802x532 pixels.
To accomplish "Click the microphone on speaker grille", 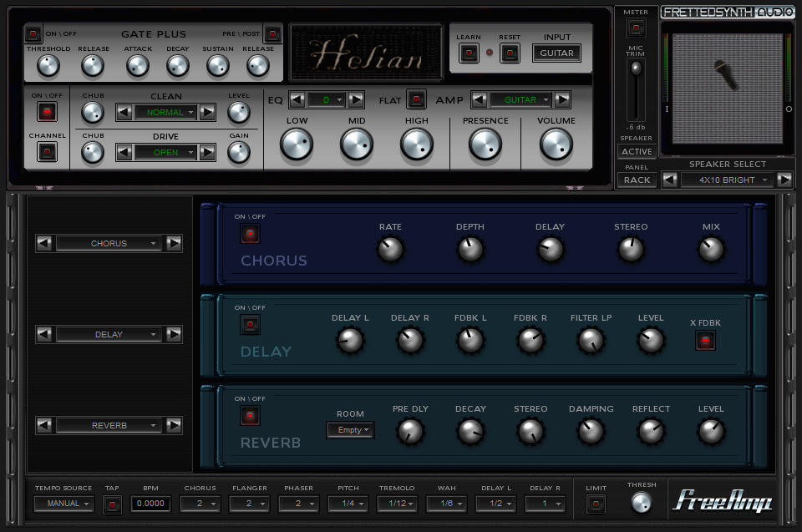I will (727, 75).
